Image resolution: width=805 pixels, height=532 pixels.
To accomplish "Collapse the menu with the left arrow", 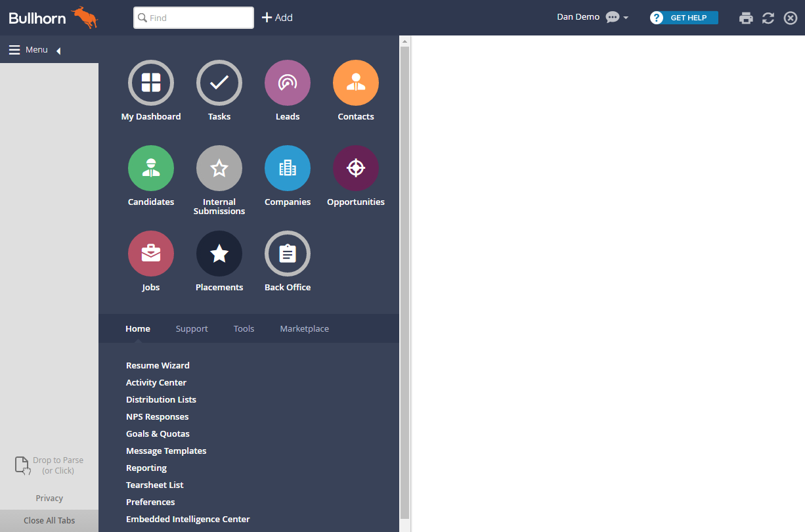I will coord(58,49).
